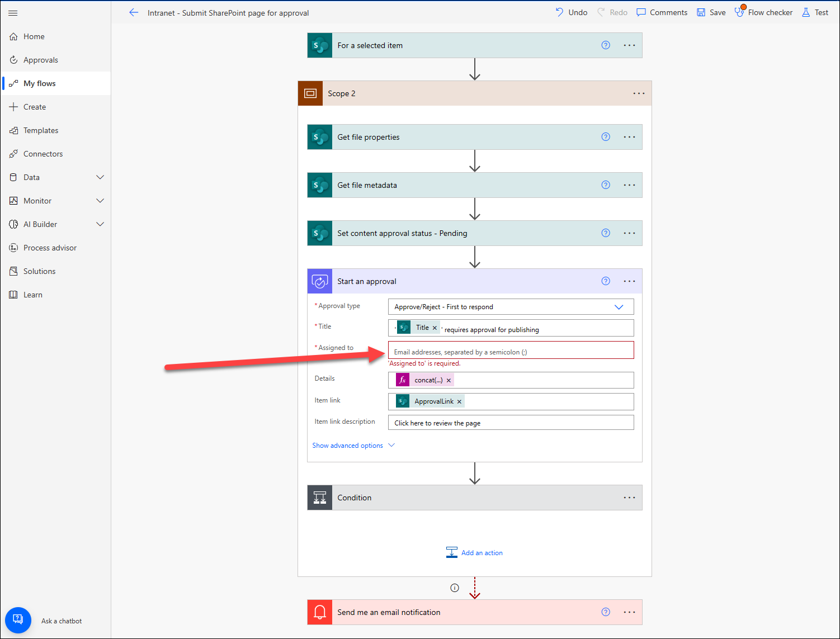
Task: Switch to the Approvals sidebar item
Action: pyautogui.click(x=40, y=59)
